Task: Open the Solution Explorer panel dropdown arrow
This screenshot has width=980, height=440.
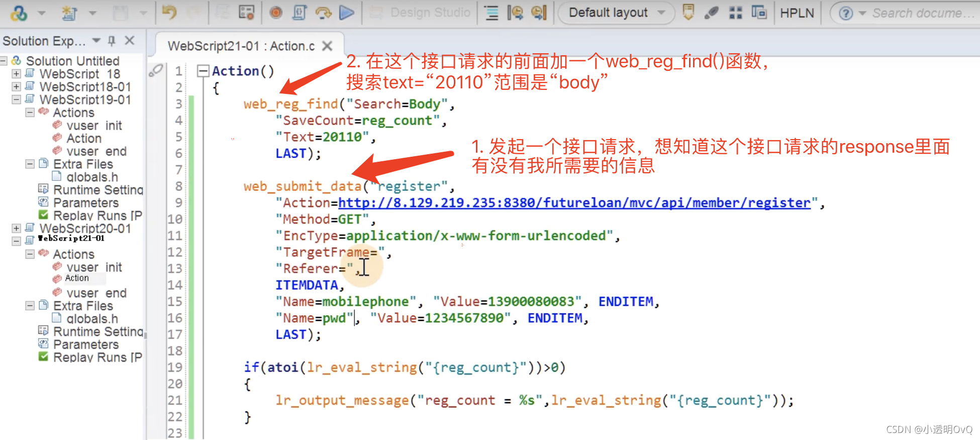Action: pyautogui.click(x=96, y=40)
